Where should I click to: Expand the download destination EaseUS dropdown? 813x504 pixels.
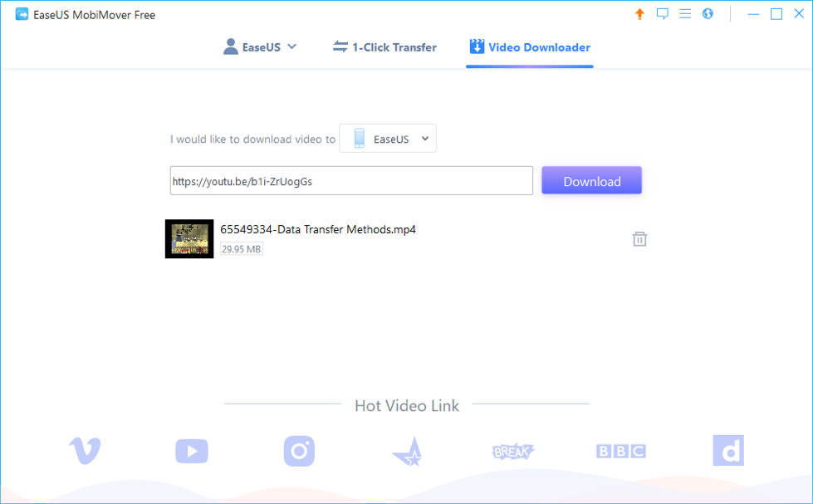[387, 139]
